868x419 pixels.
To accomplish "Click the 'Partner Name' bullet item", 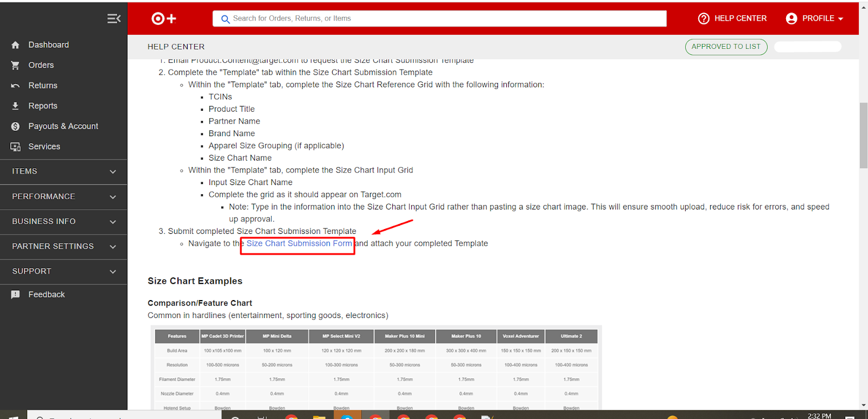I will [x=234, y=122].
